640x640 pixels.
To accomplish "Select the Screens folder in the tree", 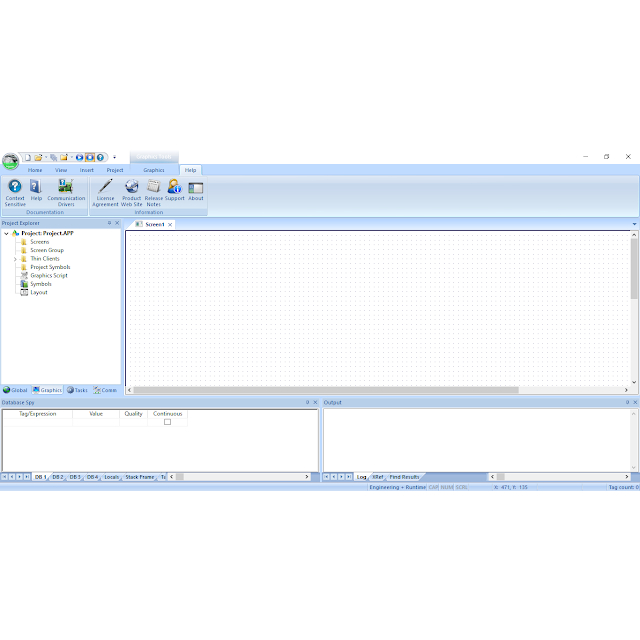I will (40, 242).
